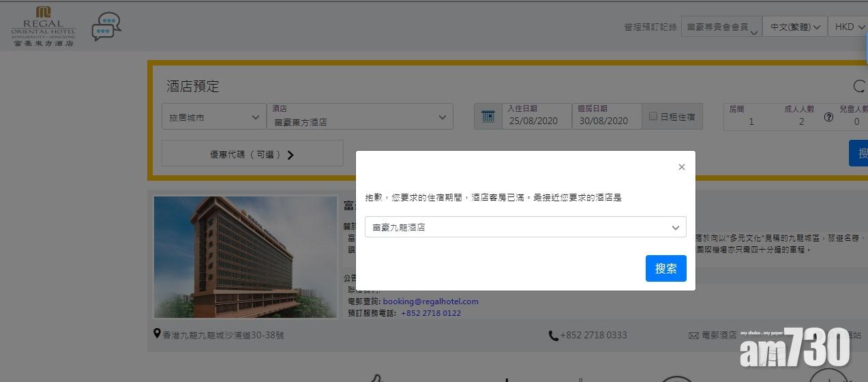This screenshot has height=382, width=868.
Task: Click the Regal Oriental Hotel logo
Action: (x=43, y=27)
